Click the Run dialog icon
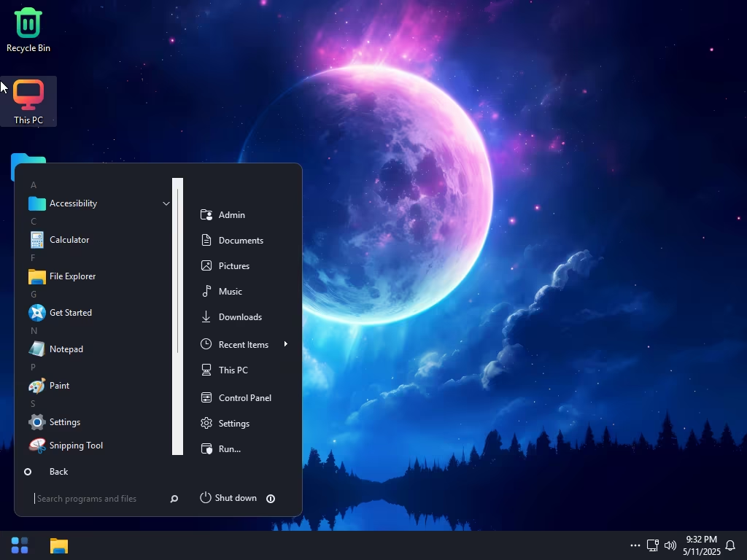This screenshot has height=560, width=747. pos(206,448)
